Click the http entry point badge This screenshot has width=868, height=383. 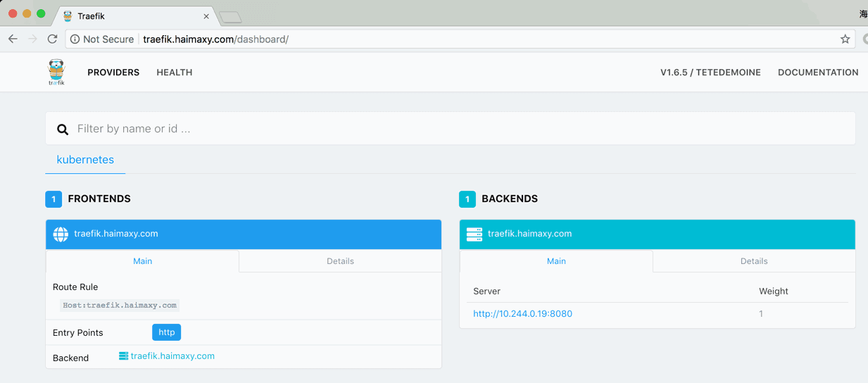tap(166, 332)
